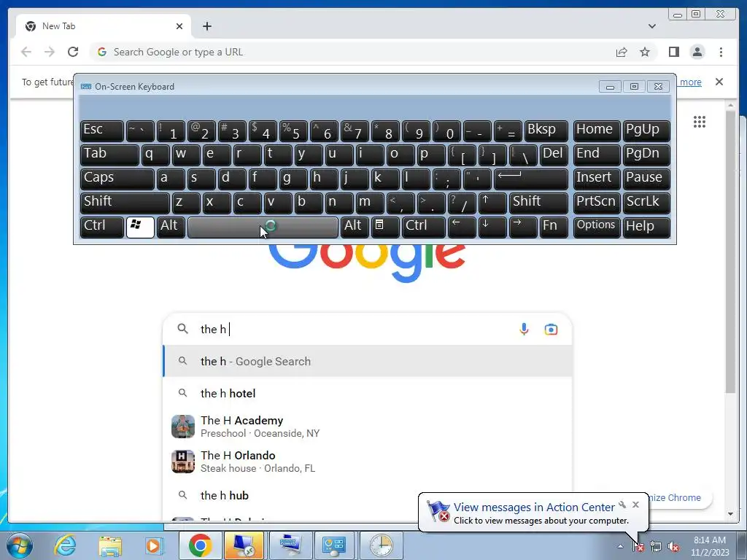Click the up arrow key on keyboard
The width and height of the screenshot is (747, 560).
tap(492, 203)
